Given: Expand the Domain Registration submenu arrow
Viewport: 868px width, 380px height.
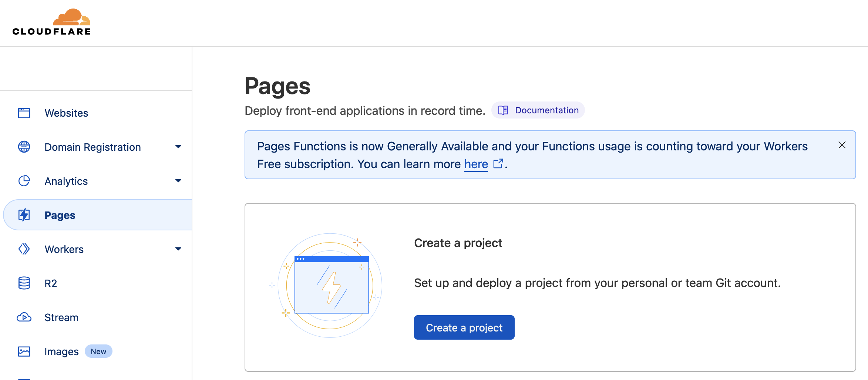Looking at the screenshot, I should click(178, 147).
